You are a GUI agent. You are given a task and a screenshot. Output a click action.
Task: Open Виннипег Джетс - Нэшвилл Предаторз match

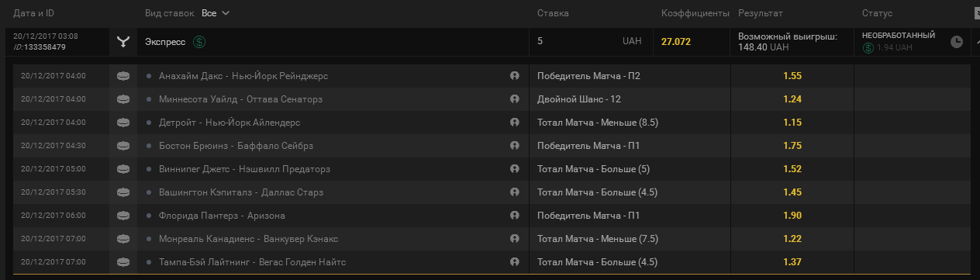click(x=244, y=169)
